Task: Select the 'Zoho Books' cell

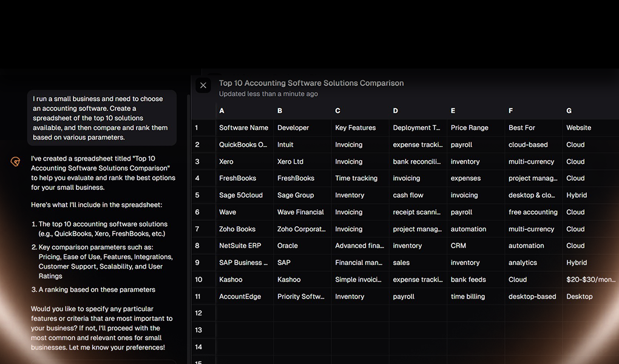Action: 245,229
